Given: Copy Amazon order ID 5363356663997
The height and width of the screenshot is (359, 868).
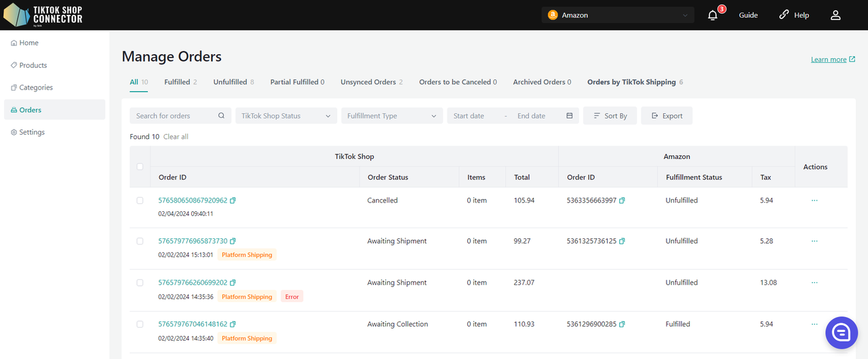Looking at the screenshot, I should point(622,200).
